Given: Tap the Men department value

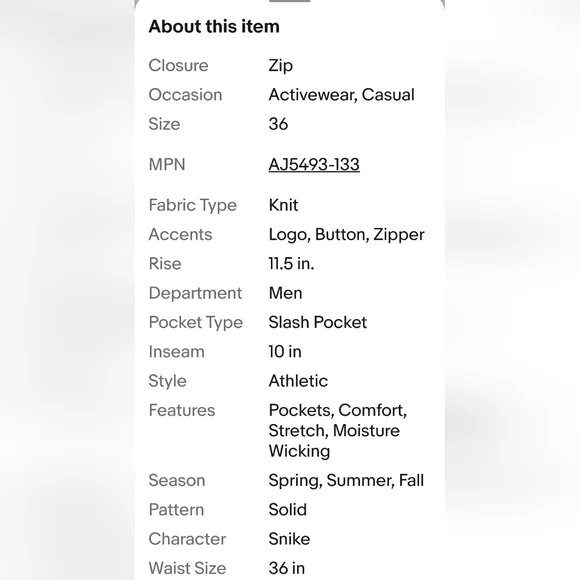Looking at the screenshot, I should [285, 293].
